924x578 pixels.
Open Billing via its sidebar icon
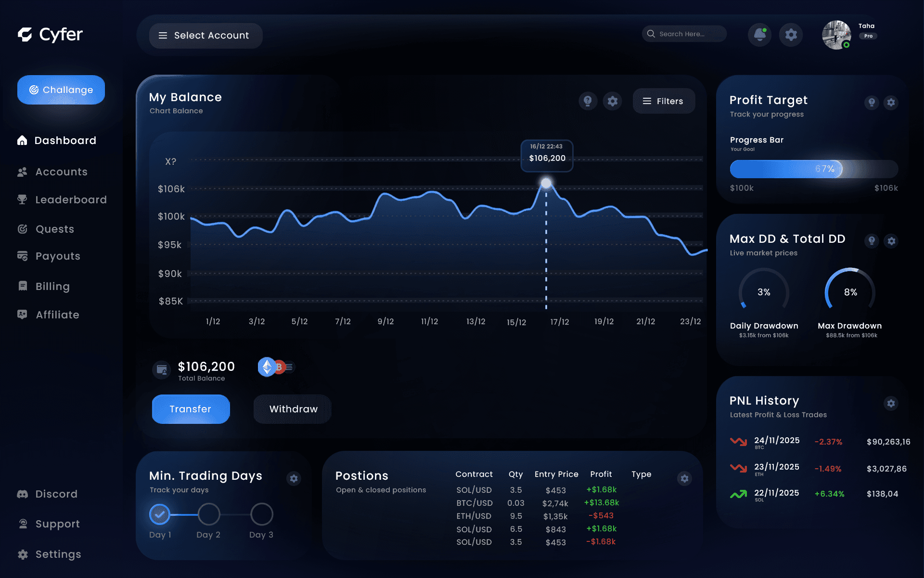23,286
